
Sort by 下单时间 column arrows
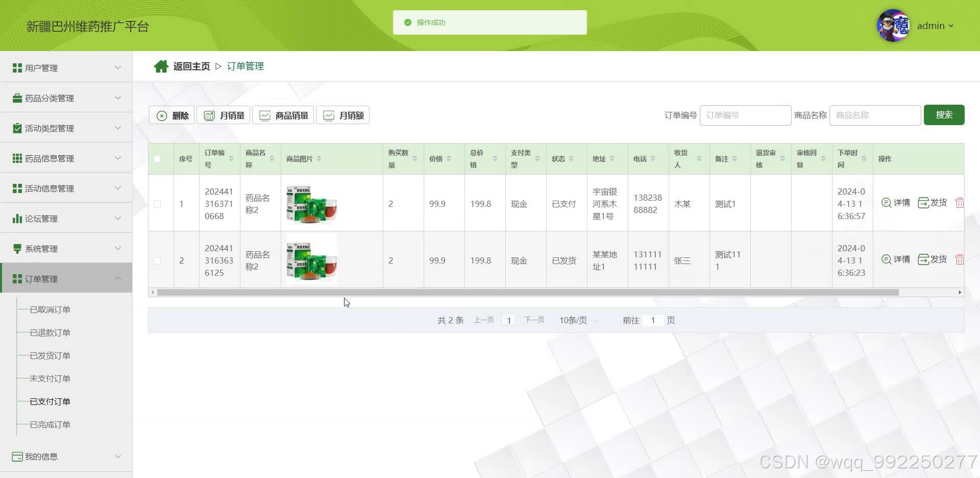(x=864, y=159)
